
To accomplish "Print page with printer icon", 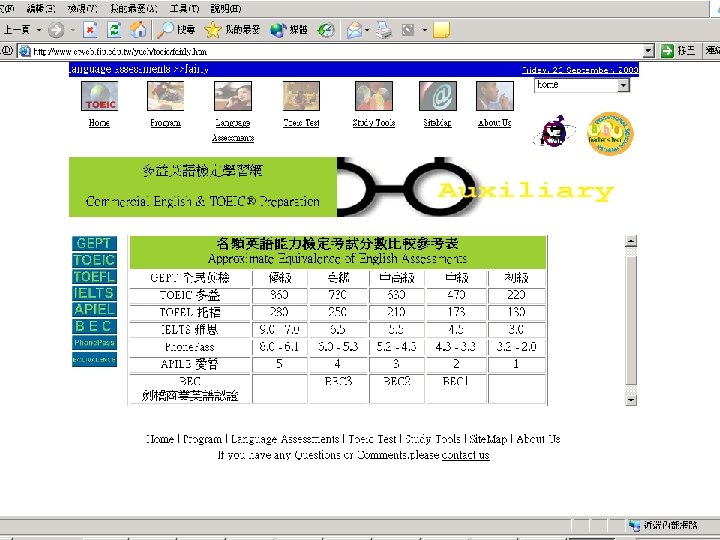I will (384, 30).
